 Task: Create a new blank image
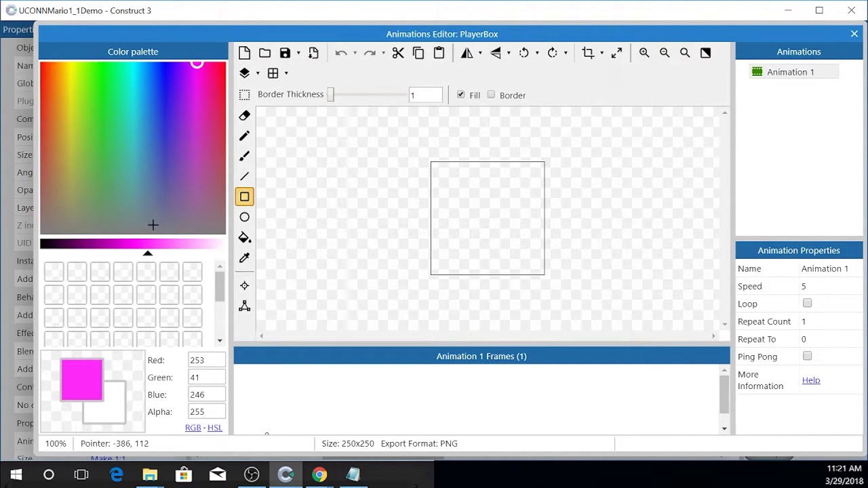point(245,53)
